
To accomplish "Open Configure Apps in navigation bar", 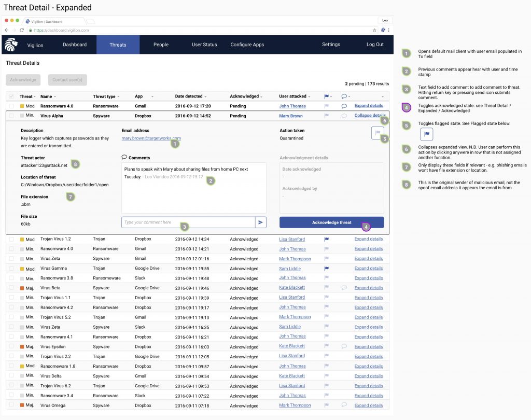I will tap(247, 45).
